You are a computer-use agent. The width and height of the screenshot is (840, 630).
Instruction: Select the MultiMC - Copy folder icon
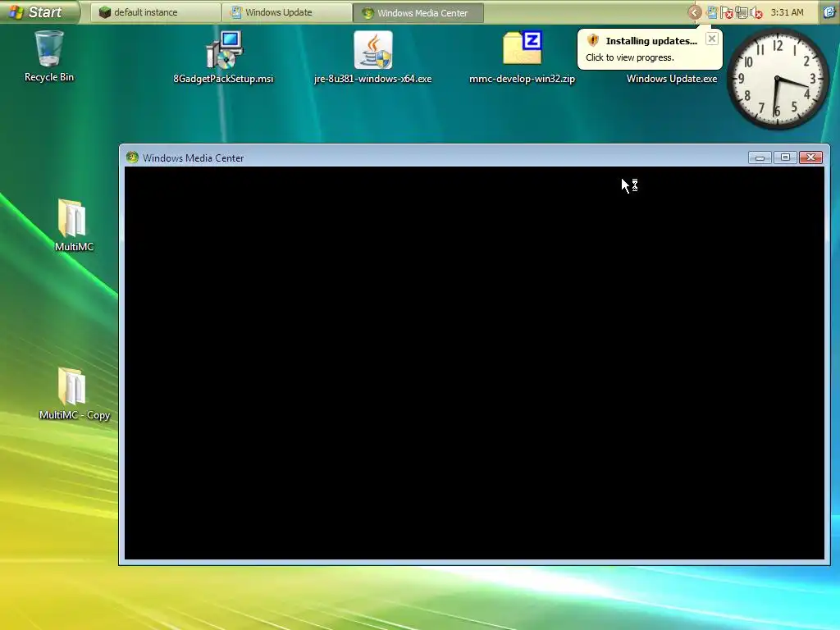[x=72, y=386]
